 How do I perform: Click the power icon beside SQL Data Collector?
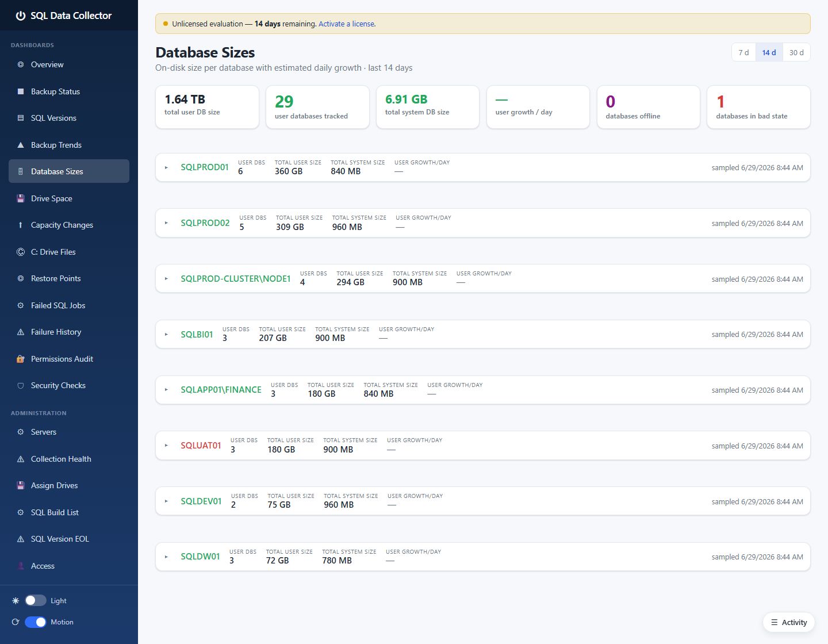[21, 16]
